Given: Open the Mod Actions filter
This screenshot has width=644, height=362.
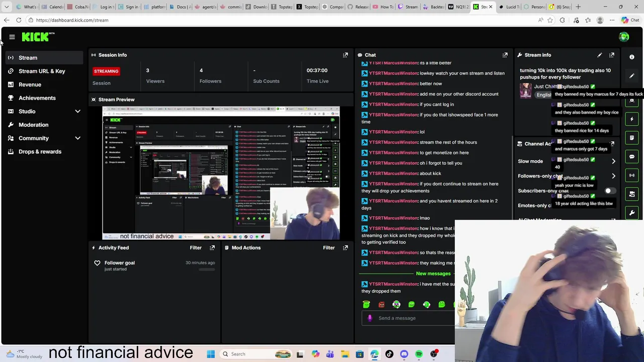Looking at the screenshot, I should pyautogui.click(x=329, y=248).
